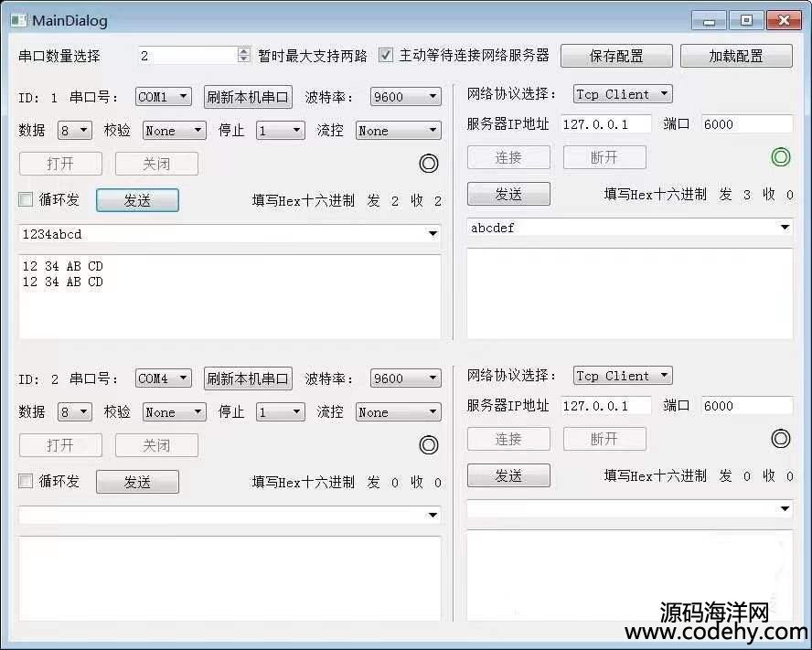The width and height of the screenshot is (812, 650).
Task: Open ID 1 baud rate 9600 dropdown
Action: [x=405, y=96]
